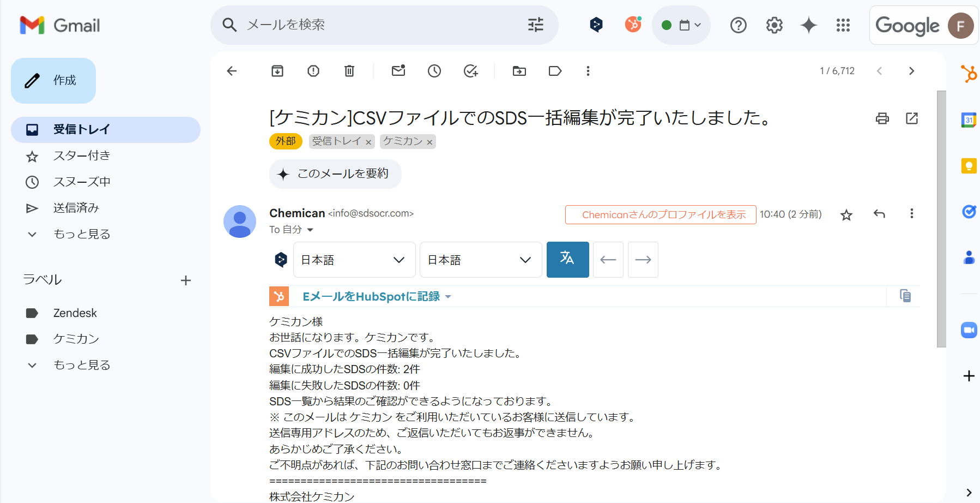Open email in a new window
This screenshot has height=503, width=980.
[912, 118]
